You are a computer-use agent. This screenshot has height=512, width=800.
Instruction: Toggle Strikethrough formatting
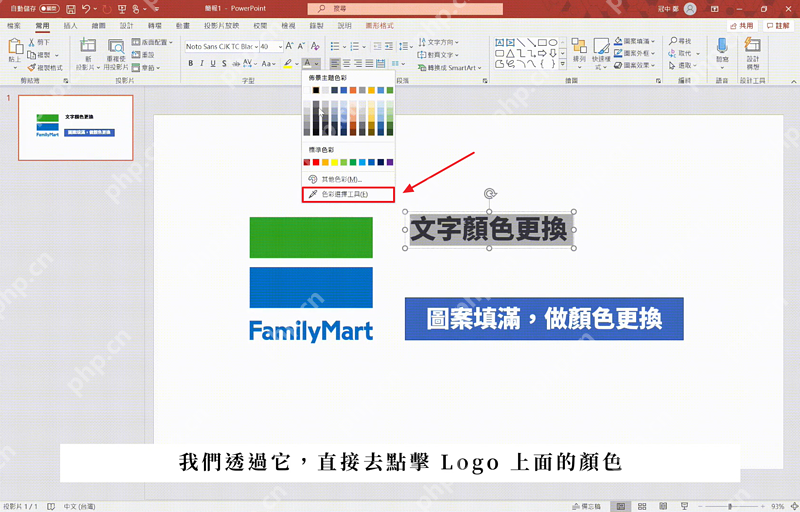pyautogui.click(x=236, y=64)
